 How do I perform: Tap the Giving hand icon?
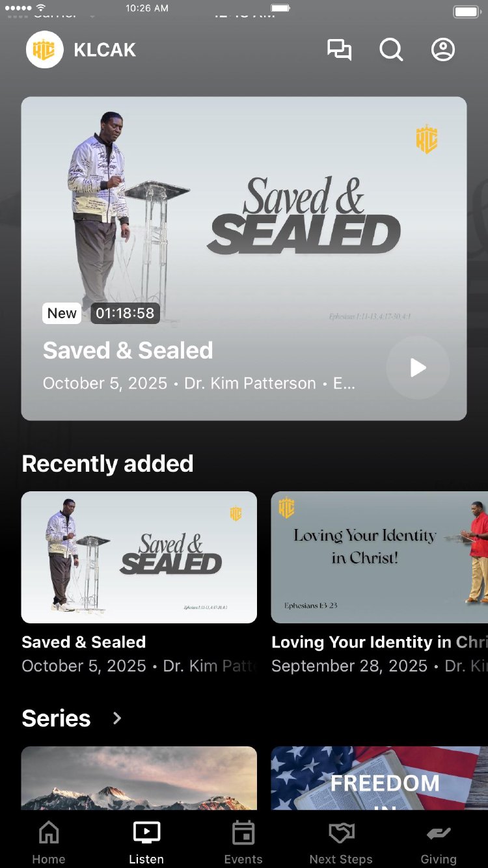click(x=439, y=833)
